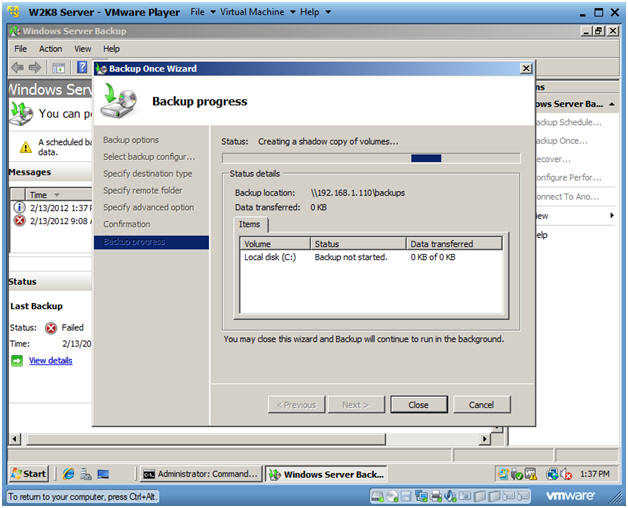Click the Start button

pos(29,474)
